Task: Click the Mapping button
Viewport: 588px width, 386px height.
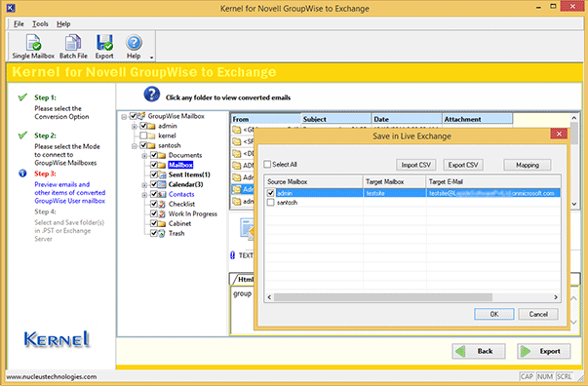Action: (x=528, y=165)
